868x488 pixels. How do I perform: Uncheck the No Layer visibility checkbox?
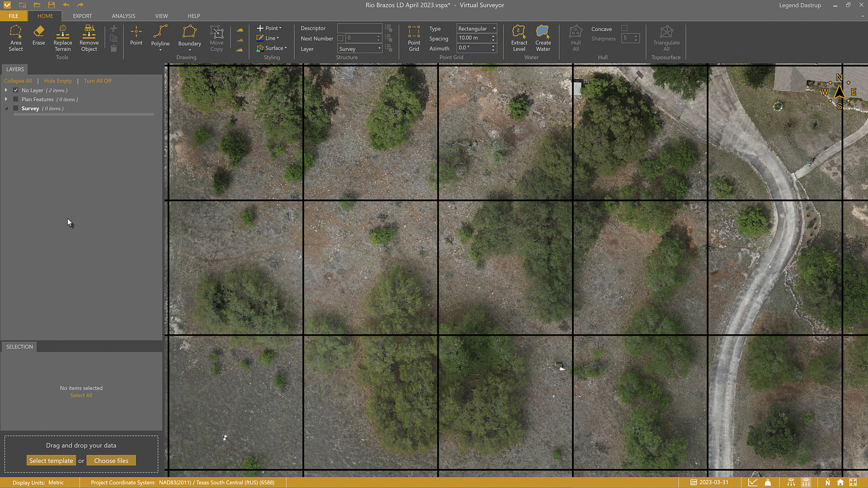(16, 90)
